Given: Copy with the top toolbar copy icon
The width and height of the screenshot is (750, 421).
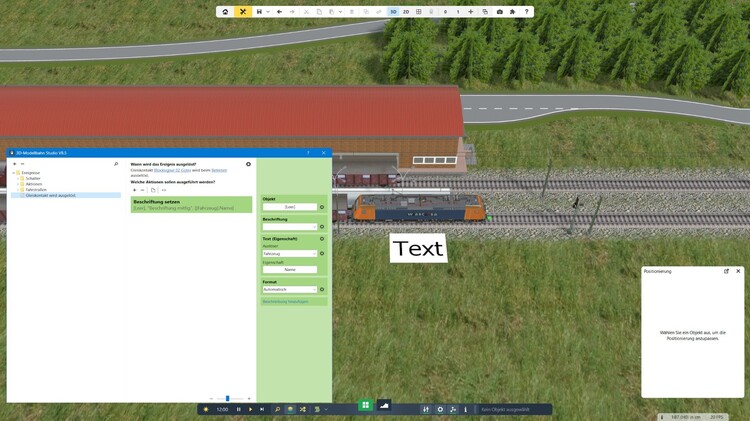Looking at the screenshot, I should [319, 11].
